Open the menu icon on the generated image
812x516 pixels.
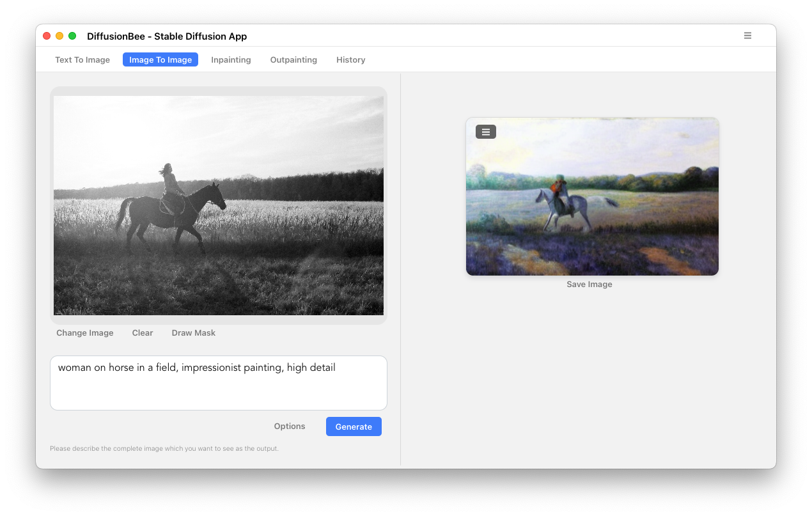[486, 132]
